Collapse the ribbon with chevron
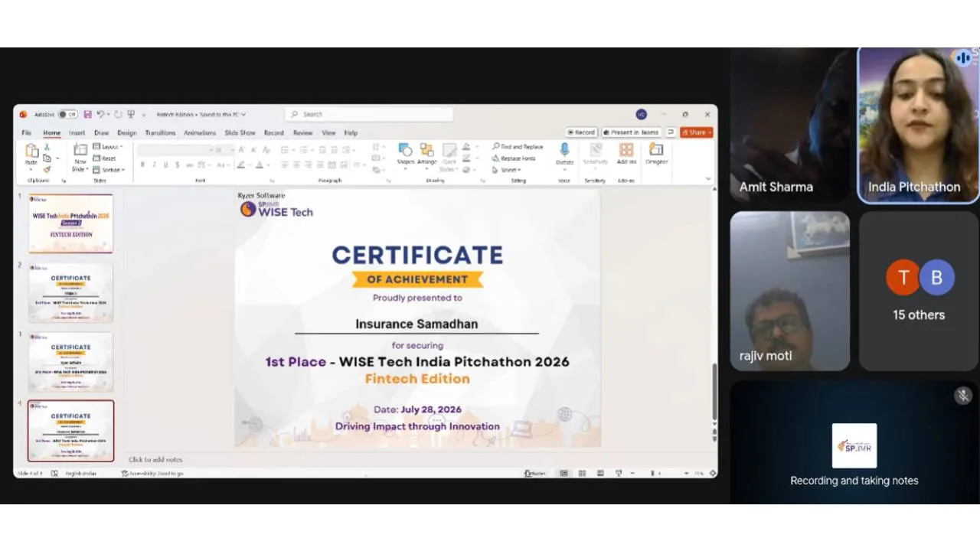Viewport: 980px width, 551px height. click(708, 179)
